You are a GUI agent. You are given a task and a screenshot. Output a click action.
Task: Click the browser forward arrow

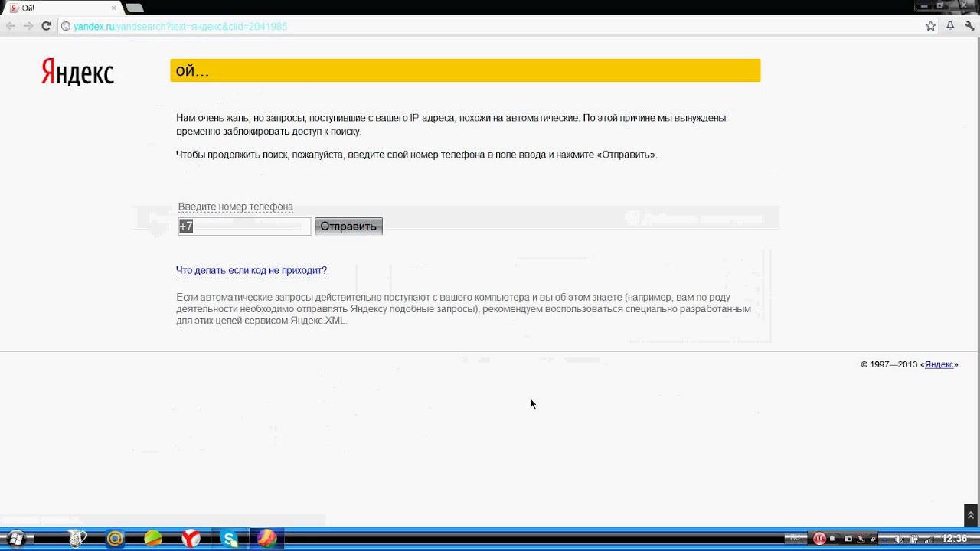click(28, 26)
